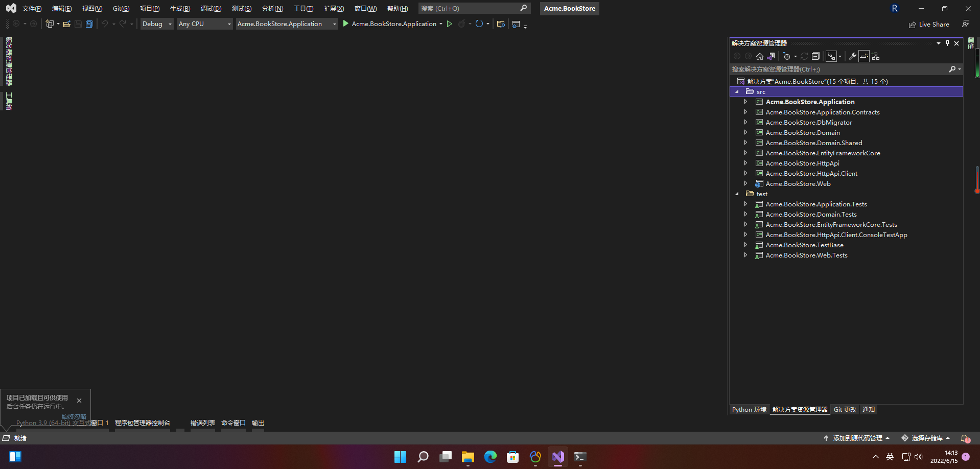Open the 命令窗口 bottom tab
The width and height of the screenshot is (980, 469).
234,423
